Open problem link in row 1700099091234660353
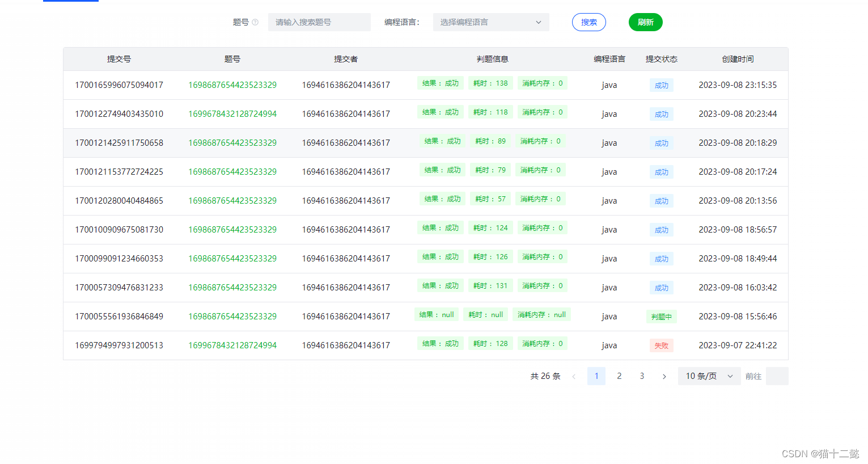 [232, 259]
